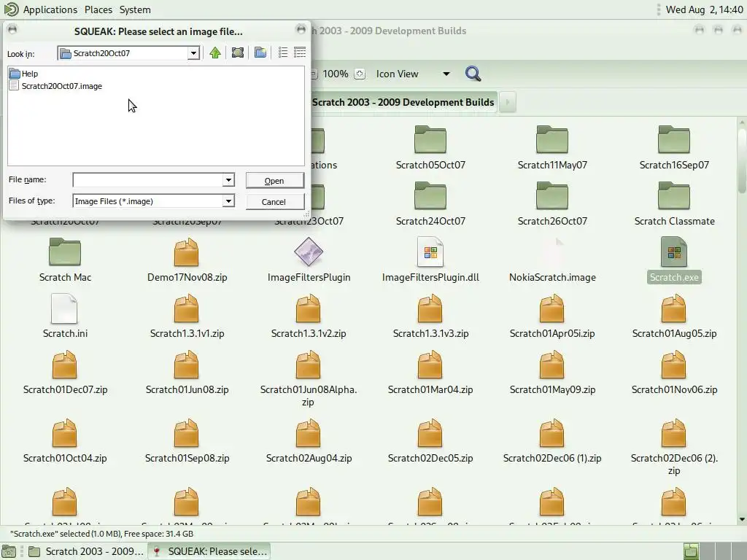Screen dimensions: 747x560
Task: Select the Scratch24Oct07 folder
Action: pos(430,204)
